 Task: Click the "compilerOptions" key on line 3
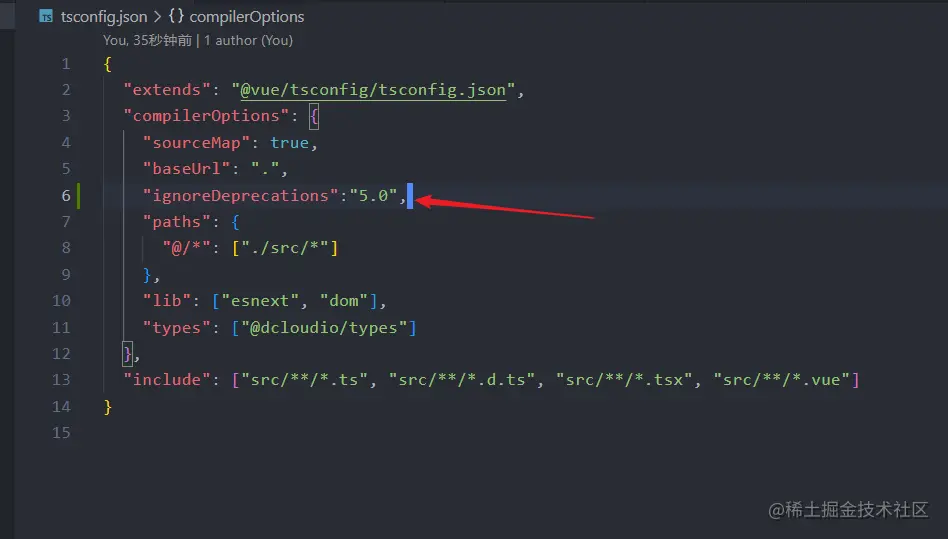(206, 116)
